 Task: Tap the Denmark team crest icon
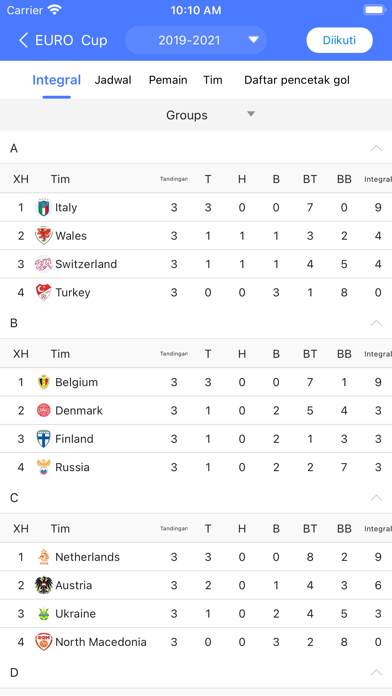tap(44, 411)
